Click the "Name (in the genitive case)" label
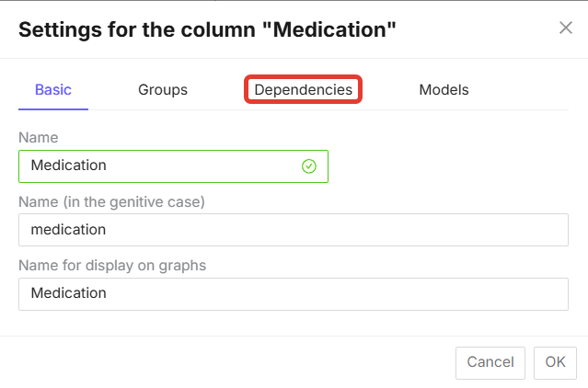The image size is (588, 388). point(111,201)
